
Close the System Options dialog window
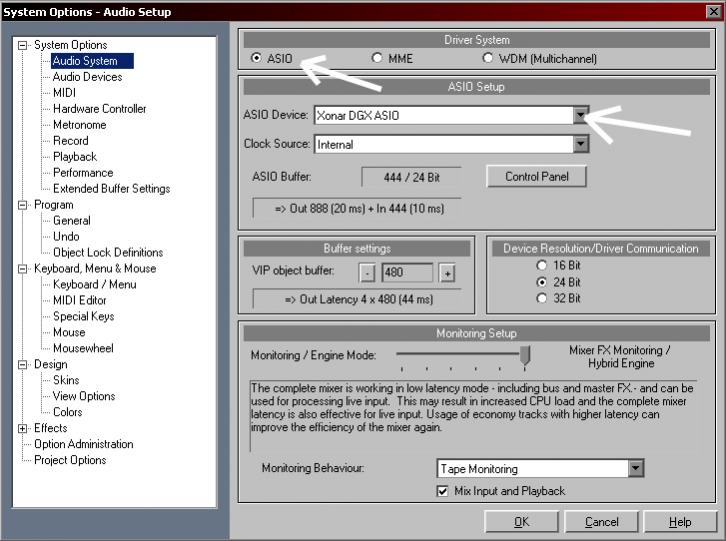pos(711,12)
